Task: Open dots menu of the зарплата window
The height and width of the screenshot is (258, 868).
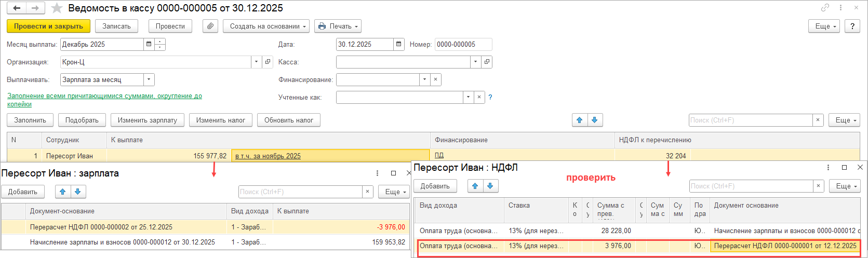Action: click(x=378, y=173)
